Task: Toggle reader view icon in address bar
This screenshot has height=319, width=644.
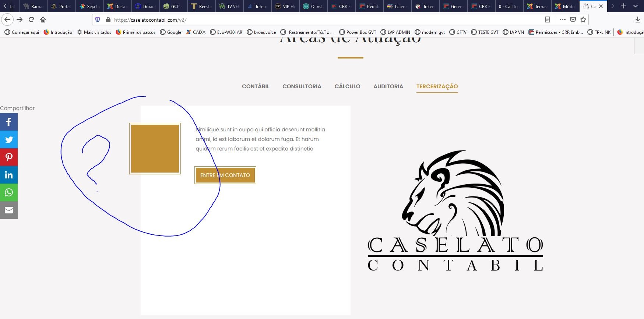Action: pyautogui.click(x=548, y=20)
